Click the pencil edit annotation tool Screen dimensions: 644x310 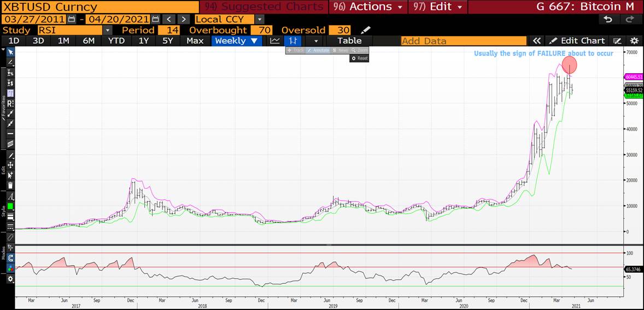(x=11, y=156)
